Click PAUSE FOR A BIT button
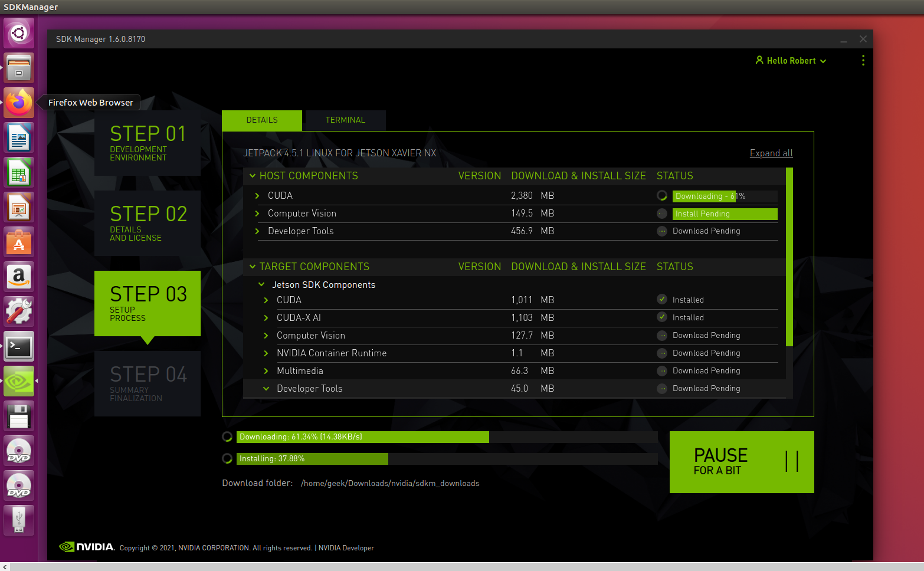The width and height of the screenshot is (924, 571). (742, 462)
